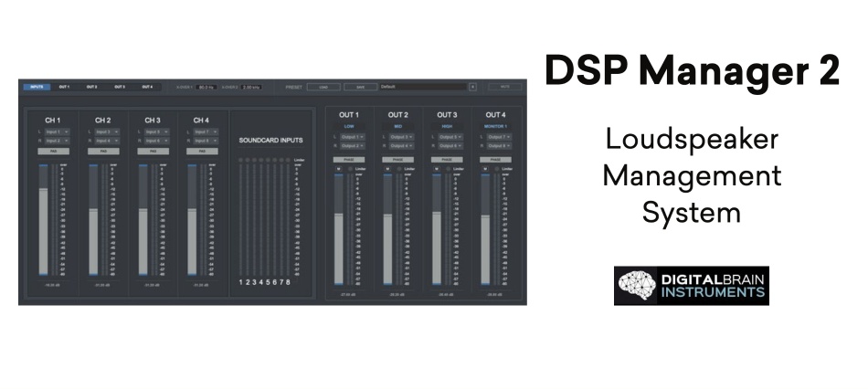868x389 pixels.
Task: Invert PHASE on OUT 2
Action: pyautogui.click(x=398, y=160)
